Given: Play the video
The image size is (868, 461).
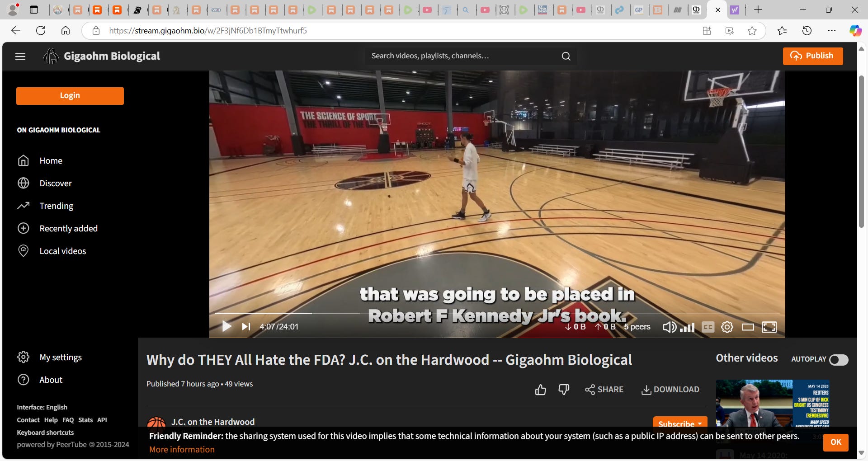Looking at the screenshot, I should click(x=226, y=326).
